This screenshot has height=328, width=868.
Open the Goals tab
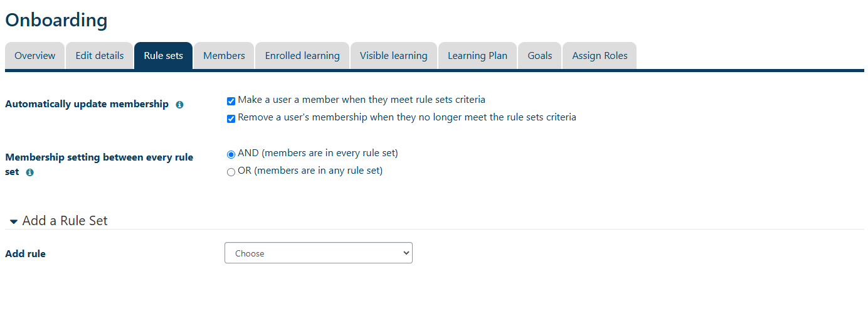[x=539, y=56]
